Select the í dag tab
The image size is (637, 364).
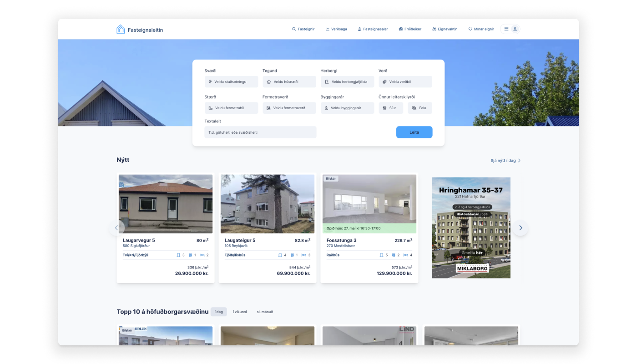pyautogui.click(x=218, y=312)
